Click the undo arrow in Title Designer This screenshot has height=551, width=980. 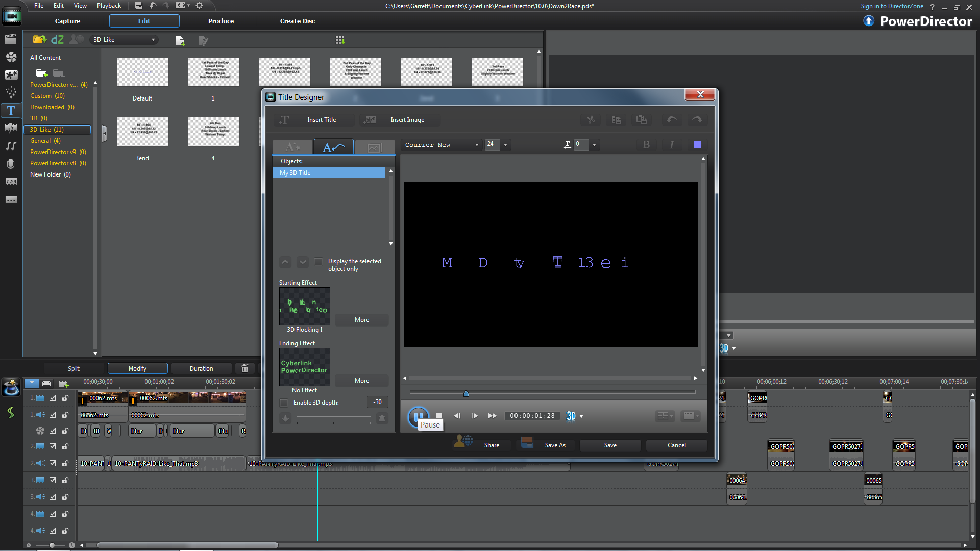(672, 119)
